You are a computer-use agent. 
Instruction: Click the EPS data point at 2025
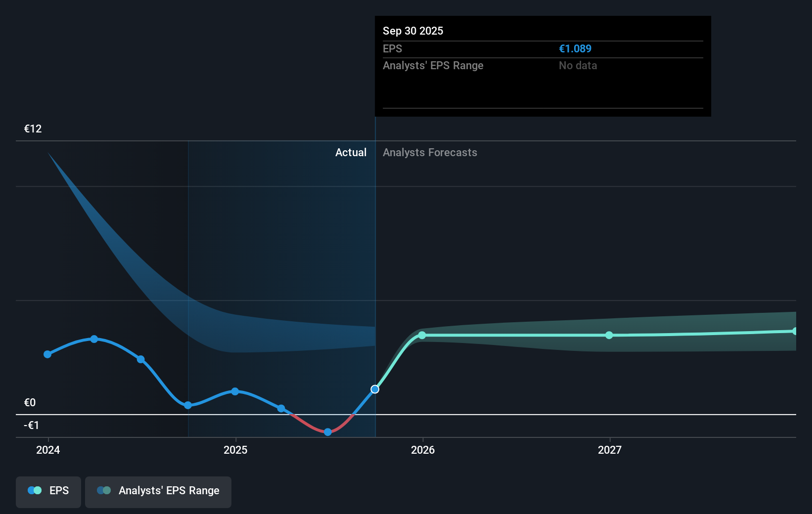click(x=235, y=391)
